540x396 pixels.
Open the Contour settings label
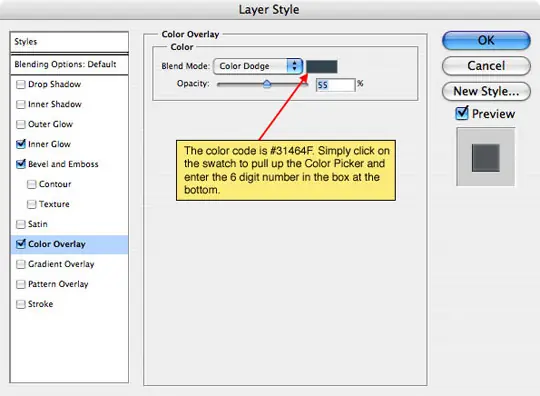pyautogui.click(x=55, y=184)
